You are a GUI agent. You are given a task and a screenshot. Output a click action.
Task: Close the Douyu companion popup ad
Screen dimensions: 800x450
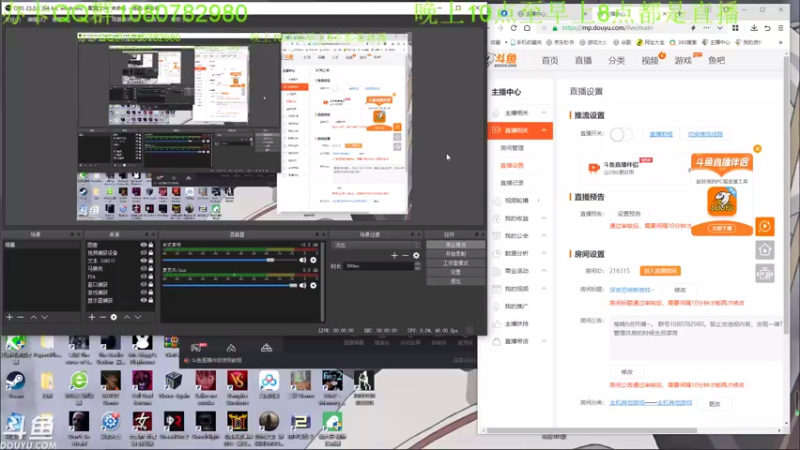(757, 148)
